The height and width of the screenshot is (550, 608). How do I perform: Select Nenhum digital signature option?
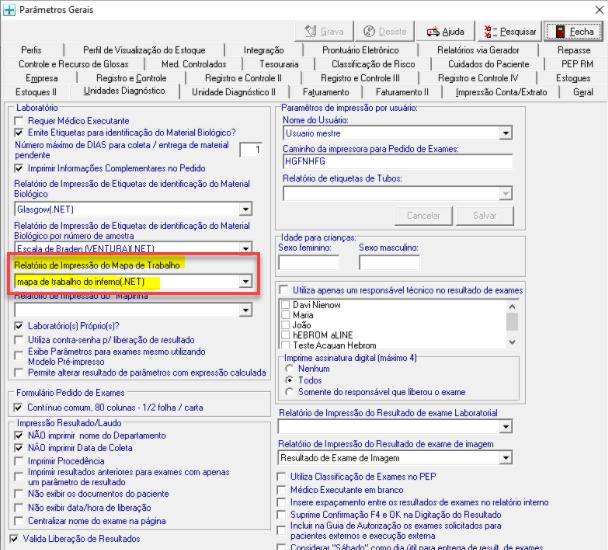click(x=289, y=368)
